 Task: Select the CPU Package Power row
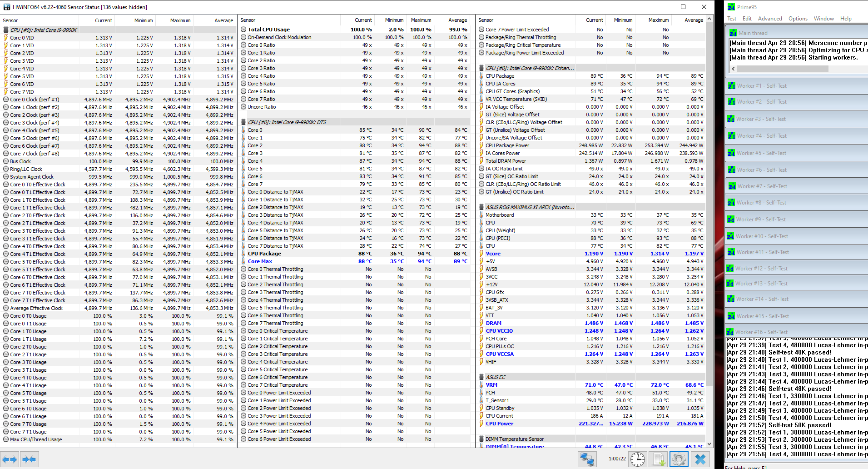(x=592, y=145)
